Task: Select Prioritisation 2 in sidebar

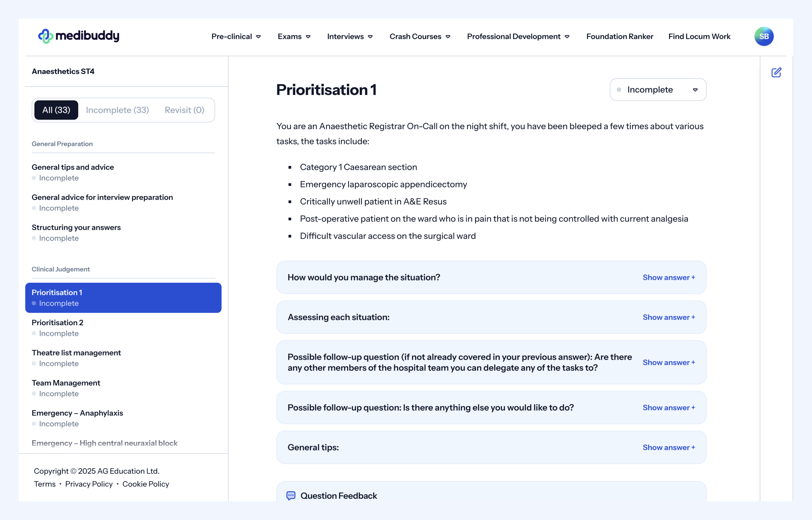Action: pyautogui.click(x=57, y=323)
